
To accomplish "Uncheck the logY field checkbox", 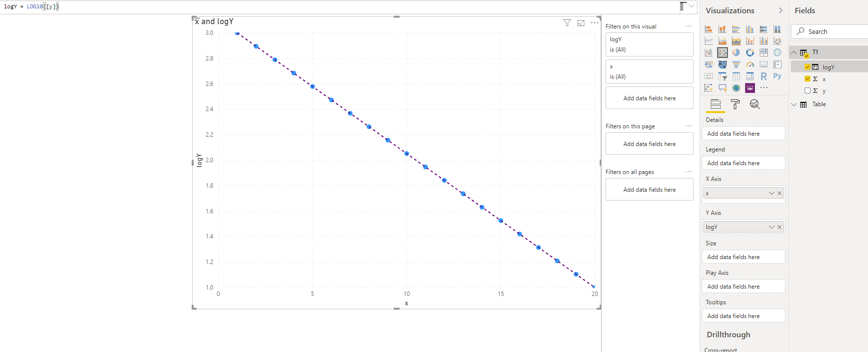I will coord(808,67).
